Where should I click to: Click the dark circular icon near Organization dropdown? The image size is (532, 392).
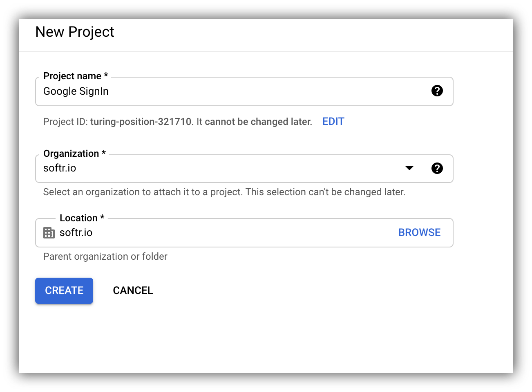[x=437, y=168]
